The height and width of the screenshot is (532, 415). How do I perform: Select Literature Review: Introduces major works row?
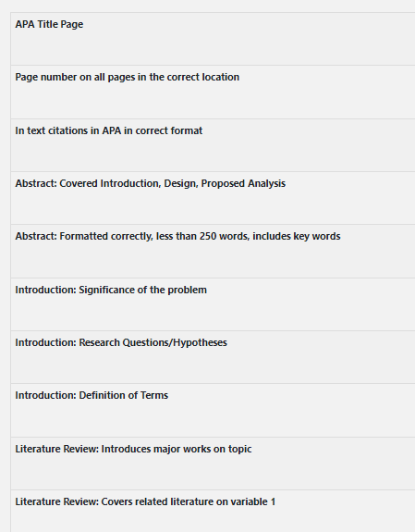[x=213, y=464]
